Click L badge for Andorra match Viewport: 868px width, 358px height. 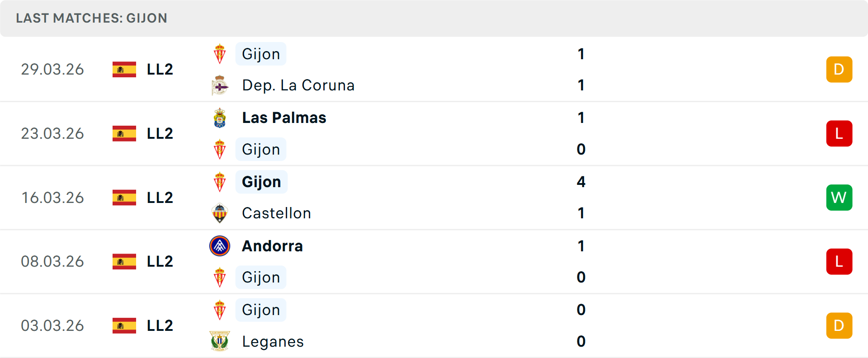(839, 262)
